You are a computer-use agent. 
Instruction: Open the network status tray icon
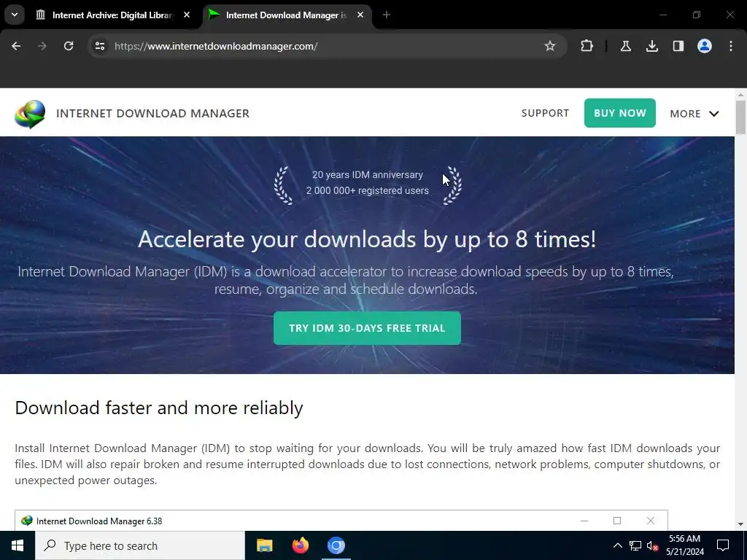point(635,545)
